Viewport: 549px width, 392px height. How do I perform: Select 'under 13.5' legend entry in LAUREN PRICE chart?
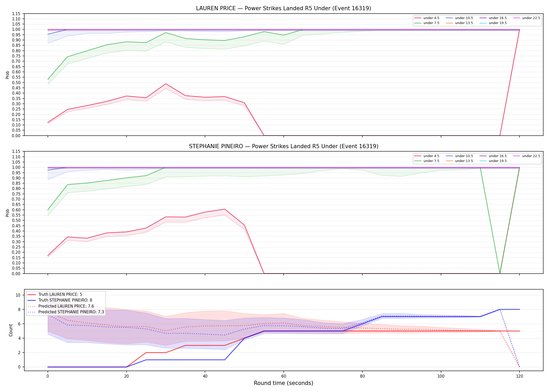[x=460, y=23]
